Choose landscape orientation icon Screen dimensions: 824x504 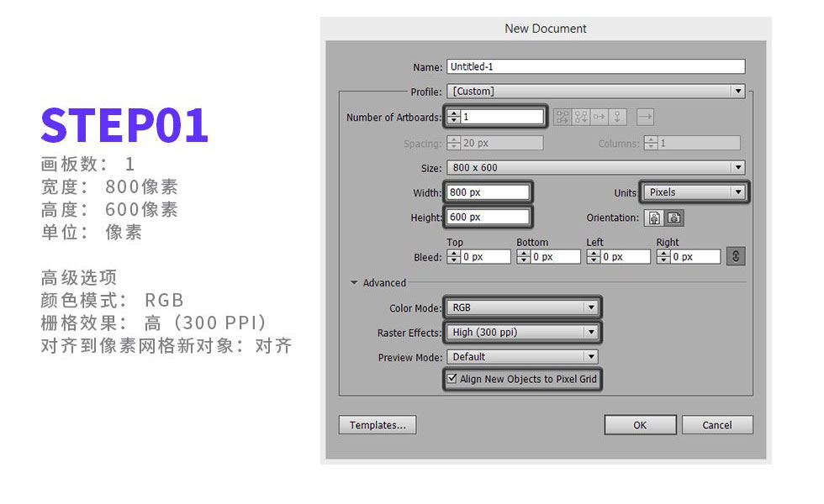[674, 218]
